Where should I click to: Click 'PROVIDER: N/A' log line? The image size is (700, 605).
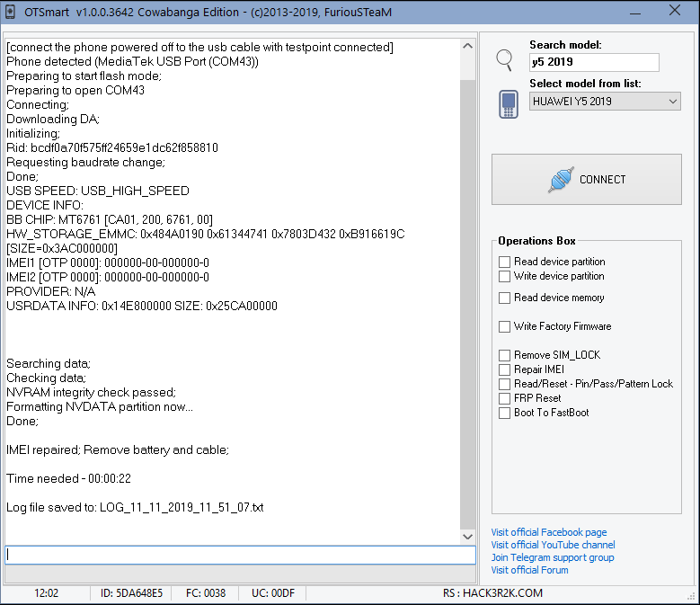[x=51, y=292]
